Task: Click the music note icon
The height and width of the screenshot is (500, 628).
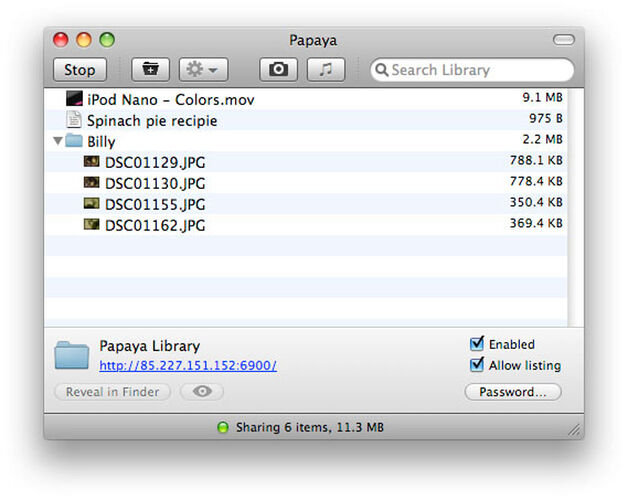Action: click(325, 70)
